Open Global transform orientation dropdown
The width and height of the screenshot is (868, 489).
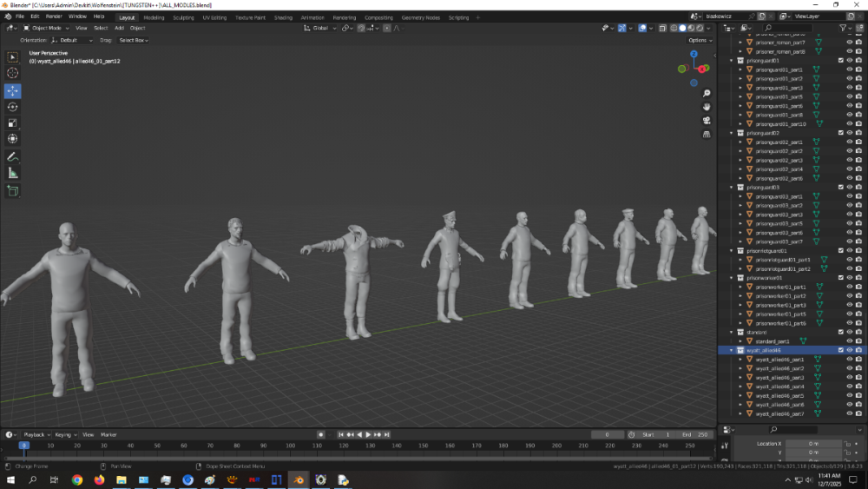pyautogui.click(x=320, y=28)
